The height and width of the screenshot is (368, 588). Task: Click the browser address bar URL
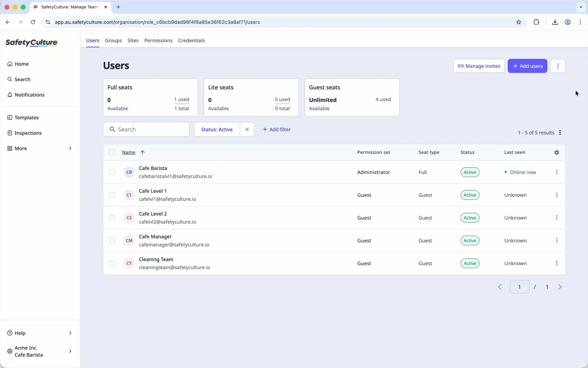[157, 22]
